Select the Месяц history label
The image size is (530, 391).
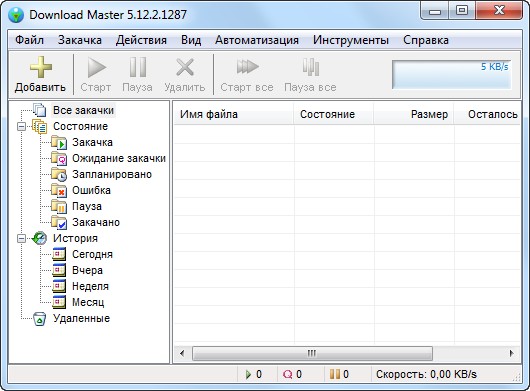click(88, 302)
